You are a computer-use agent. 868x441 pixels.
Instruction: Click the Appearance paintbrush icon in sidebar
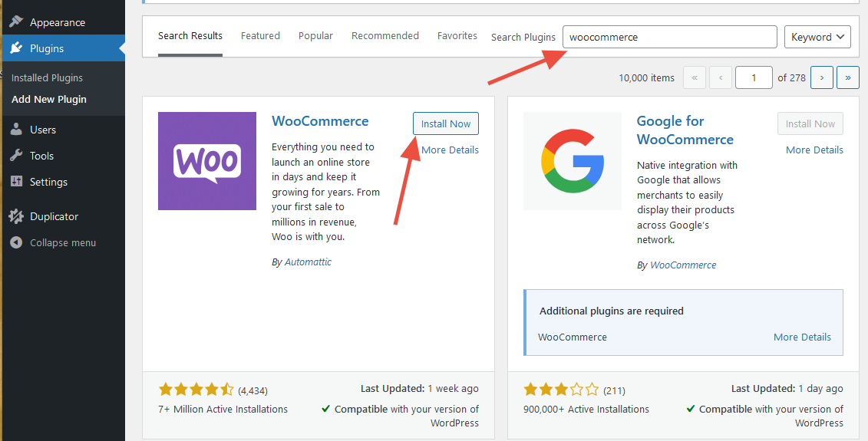point(16,22)
